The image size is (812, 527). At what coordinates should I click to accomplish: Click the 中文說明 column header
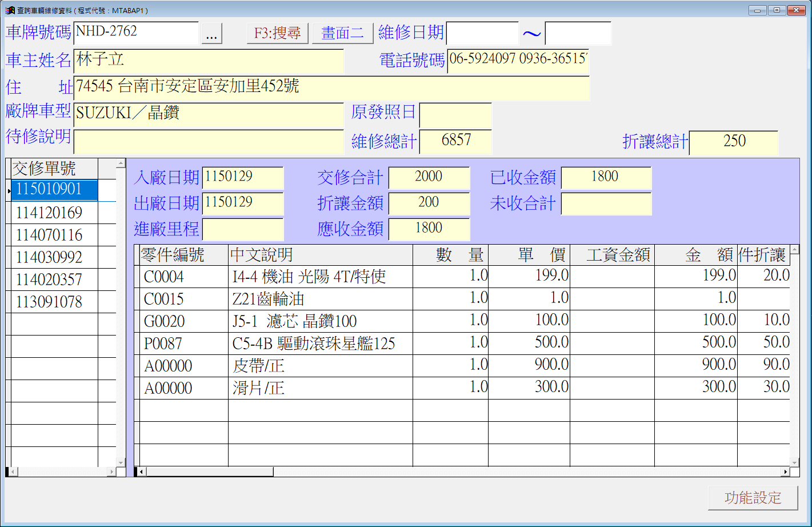click(x=321, y=255)
